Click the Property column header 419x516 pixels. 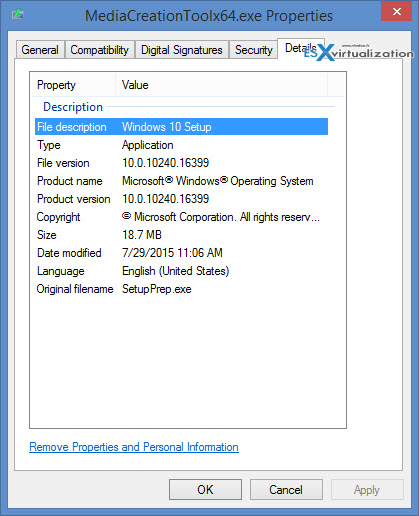click(73, 85)
